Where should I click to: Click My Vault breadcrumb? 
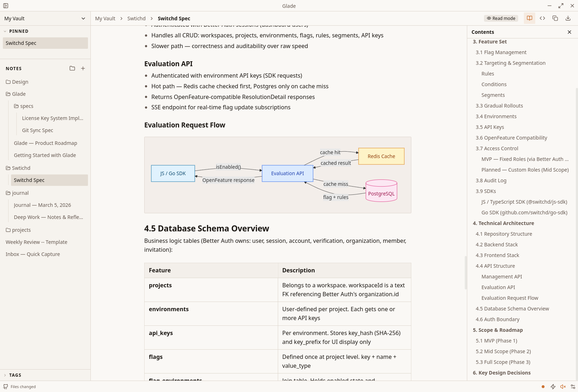105,19
